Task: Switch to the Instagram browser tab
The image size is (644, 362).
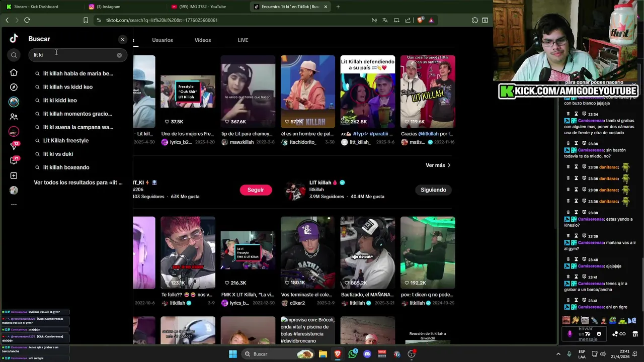Action: (x=123, y=7)
